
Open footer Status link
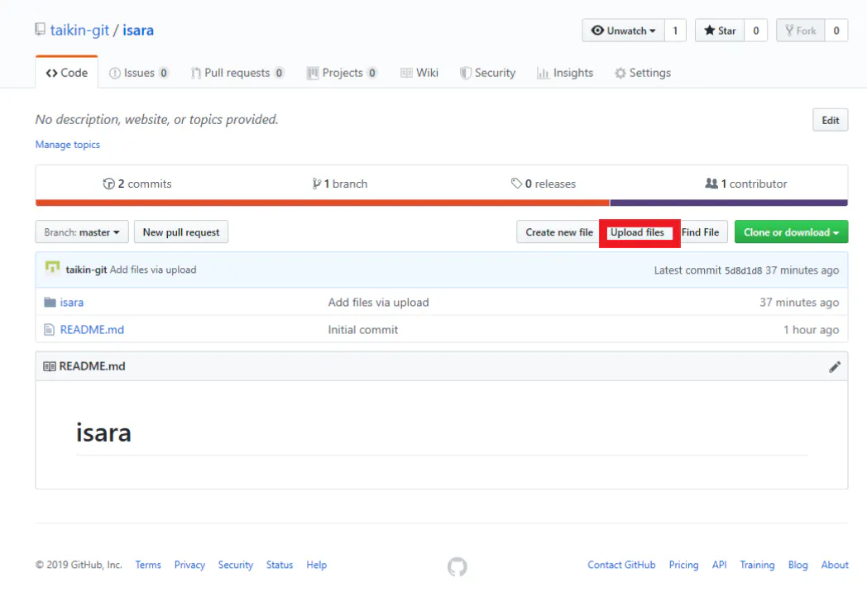pos(280,565)
